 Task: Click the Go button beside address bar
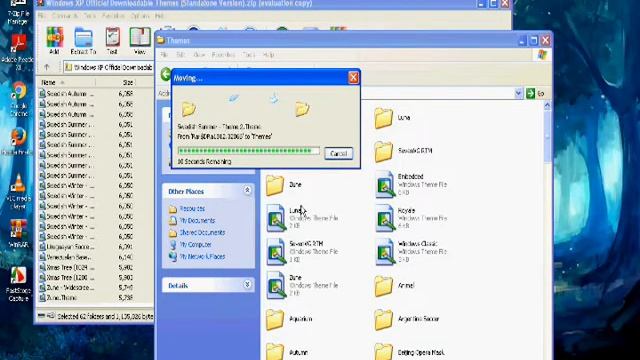click(x=536, y=93)
